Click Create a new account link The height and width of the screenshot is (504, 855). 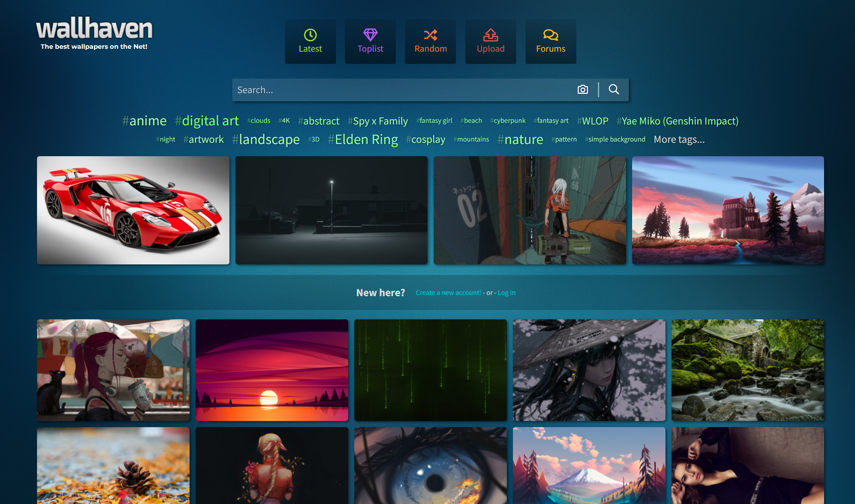[448, 292]
